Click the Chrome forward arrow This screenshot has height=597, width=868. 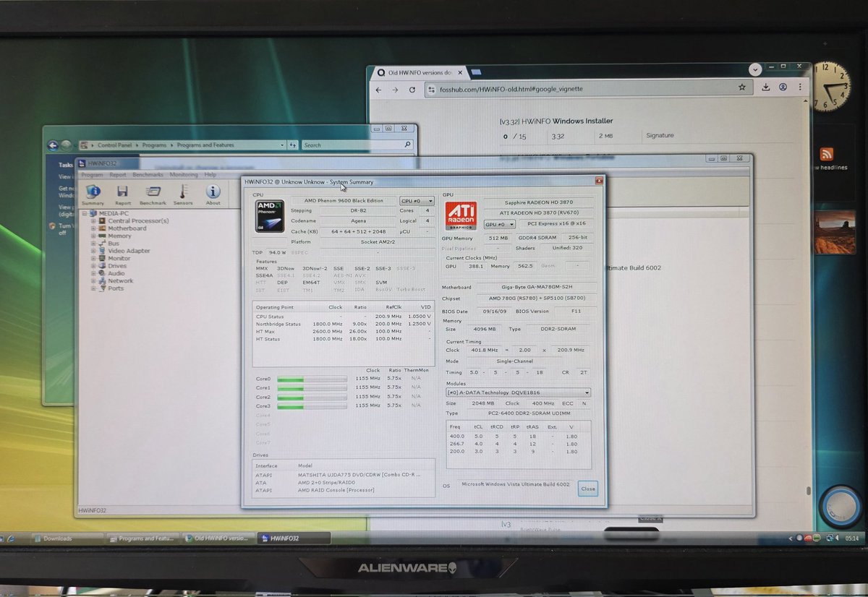395,89
